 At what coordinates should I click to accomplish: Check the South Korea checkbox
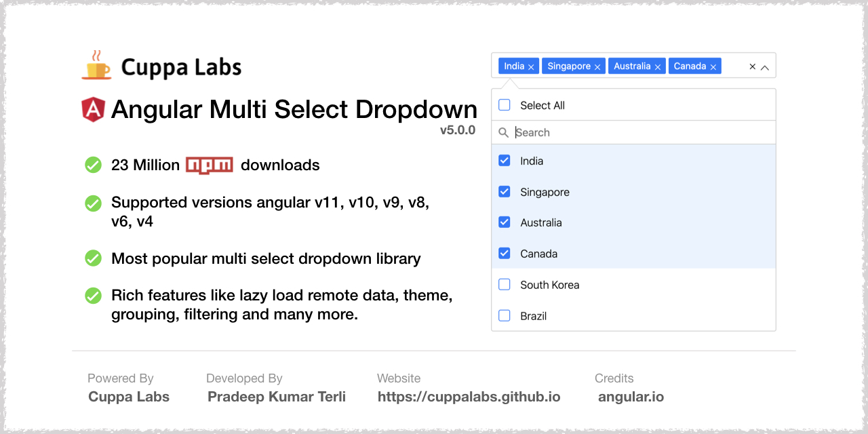504,284
